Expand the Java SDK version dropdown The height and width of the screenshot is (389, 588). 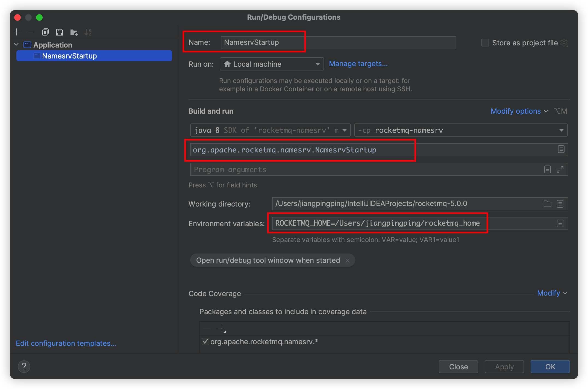tap(345, 130)
